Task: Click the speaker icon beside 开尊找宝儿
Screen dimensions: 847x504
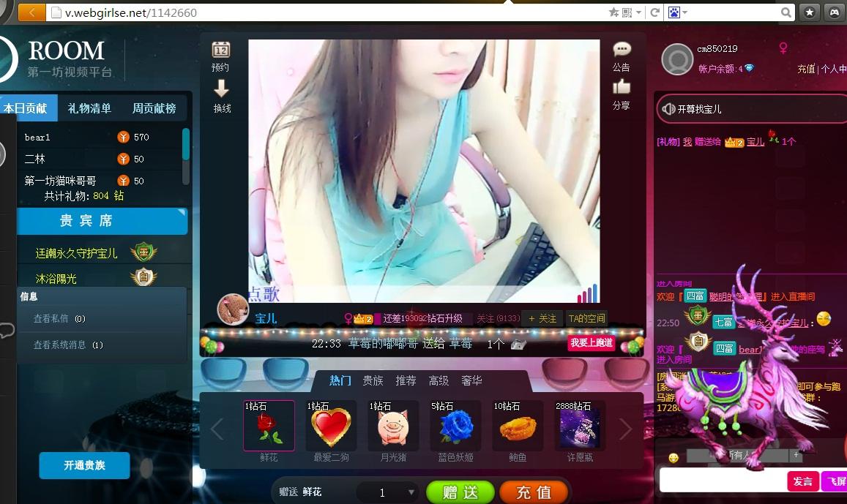Action: click(668, 109)
